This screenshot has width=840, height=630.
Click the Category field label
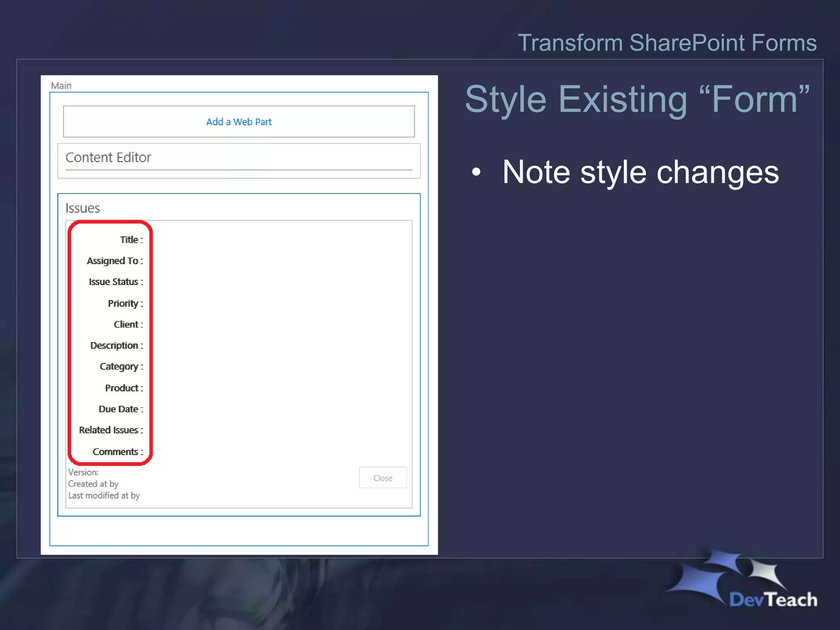(x=121, y=367)
